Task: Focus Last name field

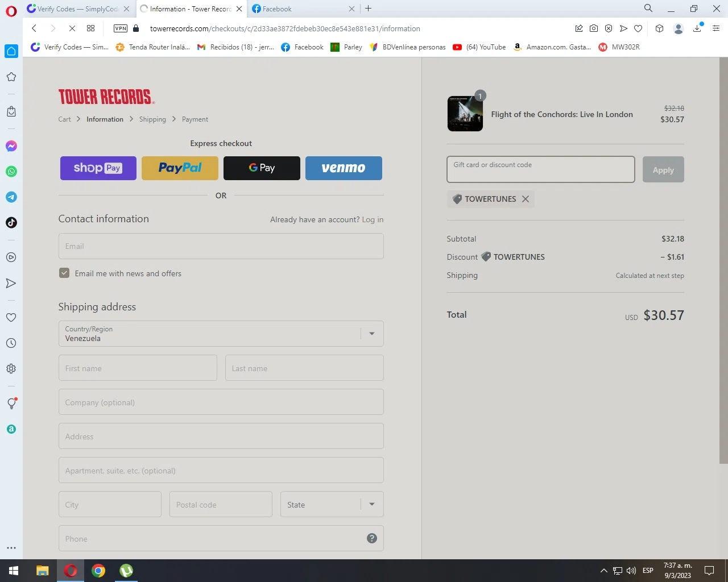Action: (304, 368)
